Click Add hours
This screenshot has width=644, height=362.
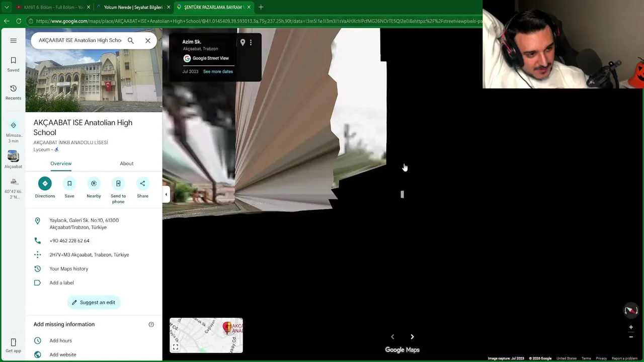pos(94,341)
